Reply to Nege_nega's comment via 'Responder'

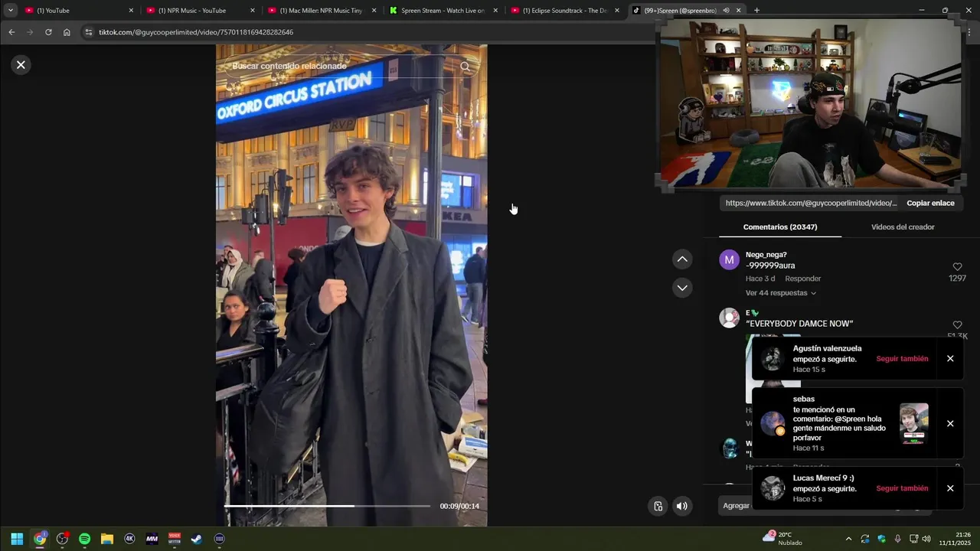[x=802, y=279]
